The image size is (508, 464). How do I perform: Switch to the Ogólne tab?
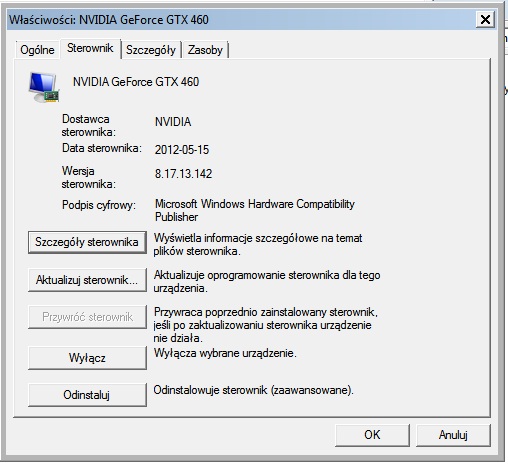[37, 50]
